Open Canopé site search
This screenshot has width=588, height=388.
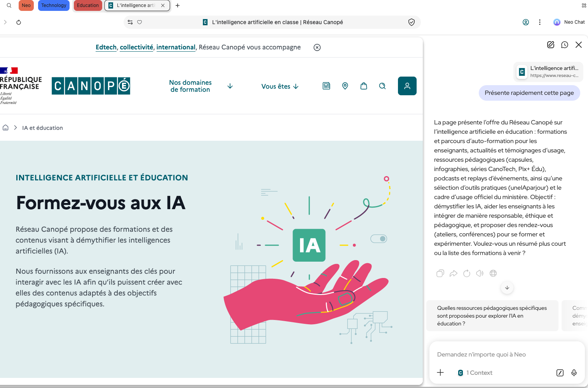pos(382,86)
